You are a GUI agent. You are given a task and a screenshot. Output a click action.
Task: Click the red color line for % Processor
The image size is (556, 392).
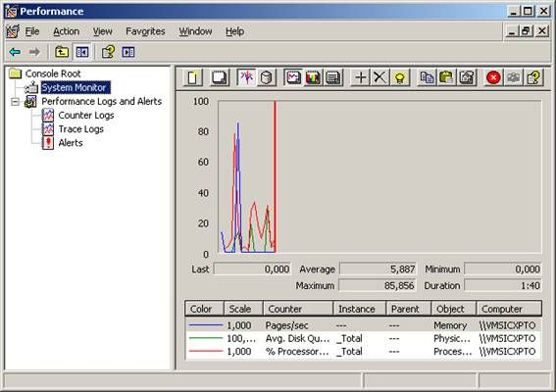pos(206,352)
